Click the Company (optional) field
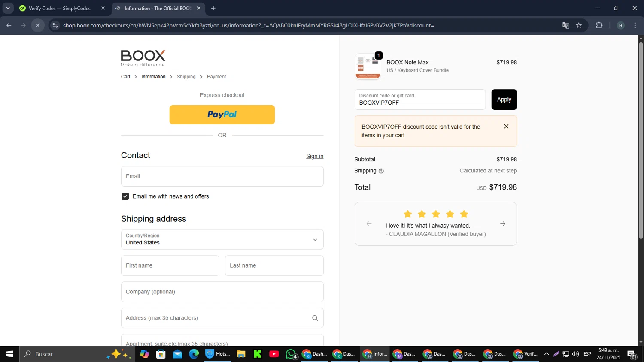 222,292
